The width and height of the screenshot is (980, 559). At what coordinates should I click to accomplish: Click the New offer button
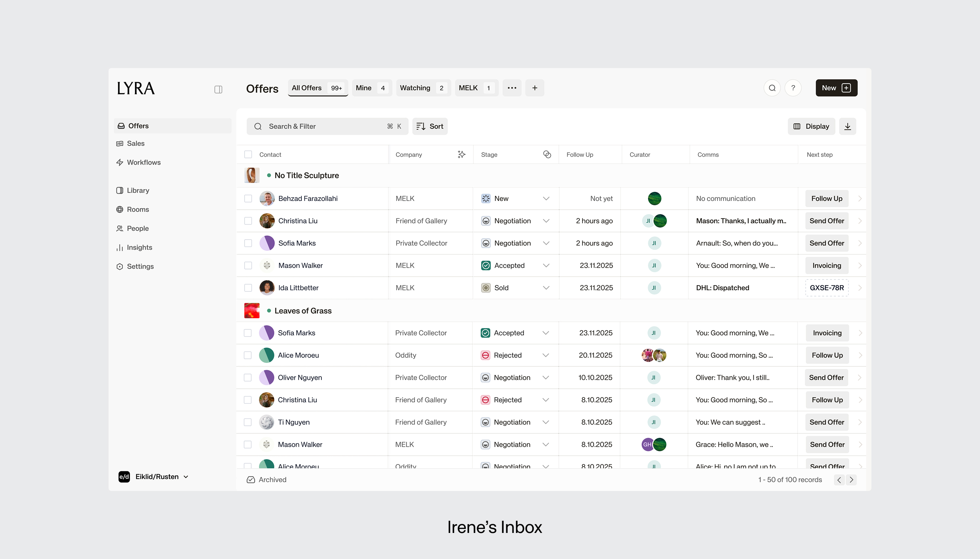point(836,88)
